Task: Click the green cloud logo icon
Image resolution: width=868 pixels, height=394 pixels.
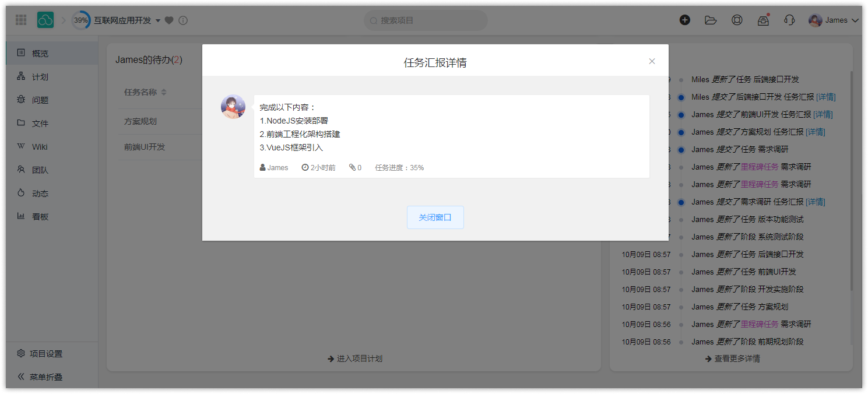Action: [45, 20]
